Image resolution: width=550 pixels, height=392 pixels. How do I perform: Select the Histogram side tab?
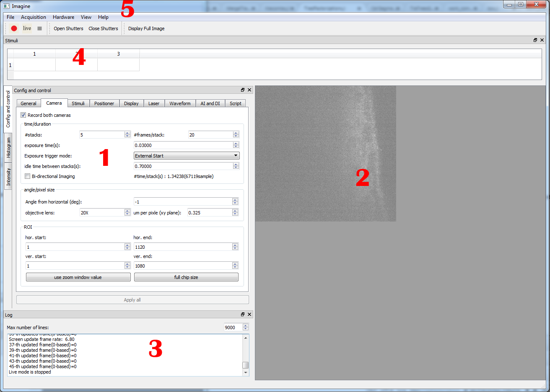[x=8, y=147]
